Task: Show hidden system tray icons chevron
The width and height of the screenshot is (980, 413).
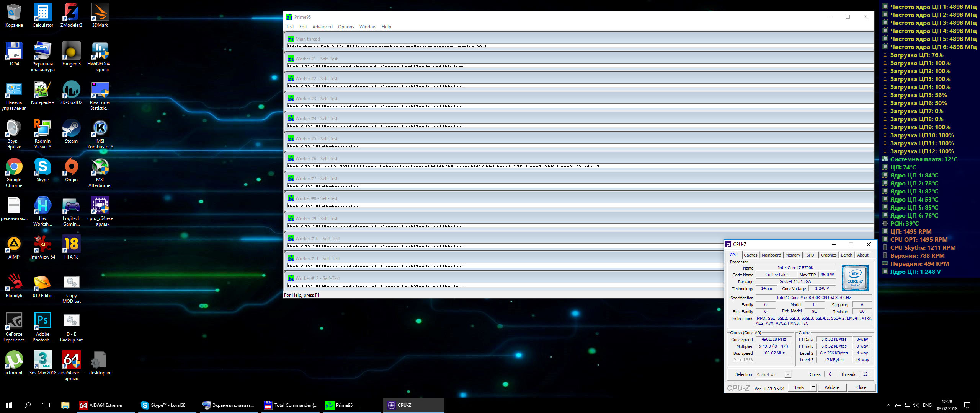Action: click(x=888, y=405)
